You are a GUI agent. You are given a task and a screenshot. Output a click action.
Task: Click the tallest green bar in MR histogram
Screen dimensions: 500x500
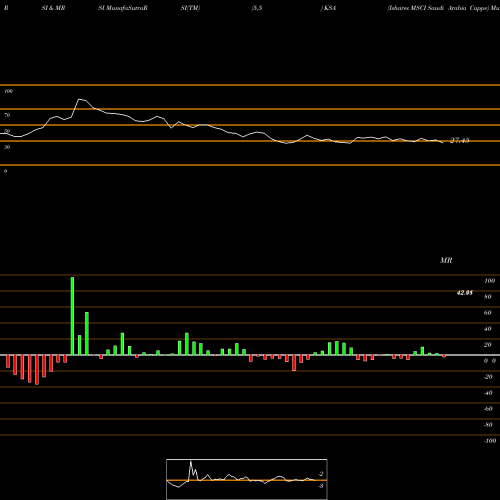point(72,316)
